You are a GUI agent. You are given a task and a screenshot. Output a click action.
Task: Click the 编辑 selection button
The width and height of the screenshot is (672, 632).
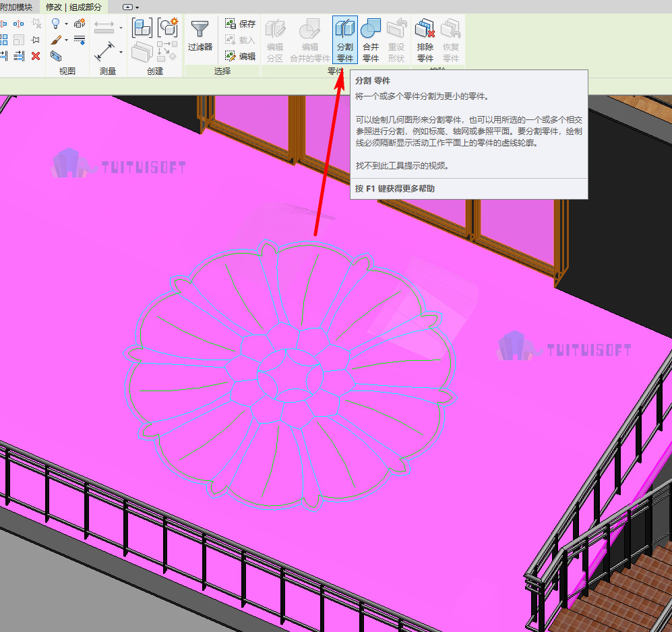(241, 56)
